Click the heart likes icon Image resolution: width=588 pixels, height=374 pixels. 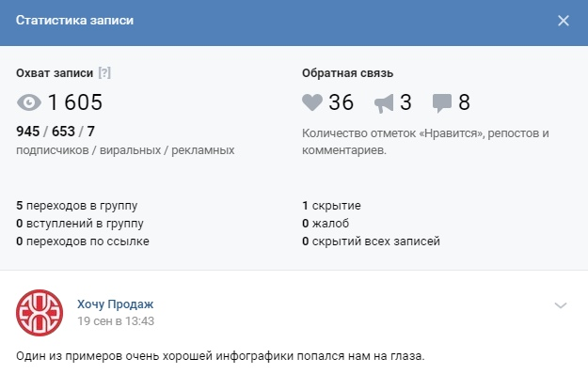pyautogui.click(x=312, y=102)
